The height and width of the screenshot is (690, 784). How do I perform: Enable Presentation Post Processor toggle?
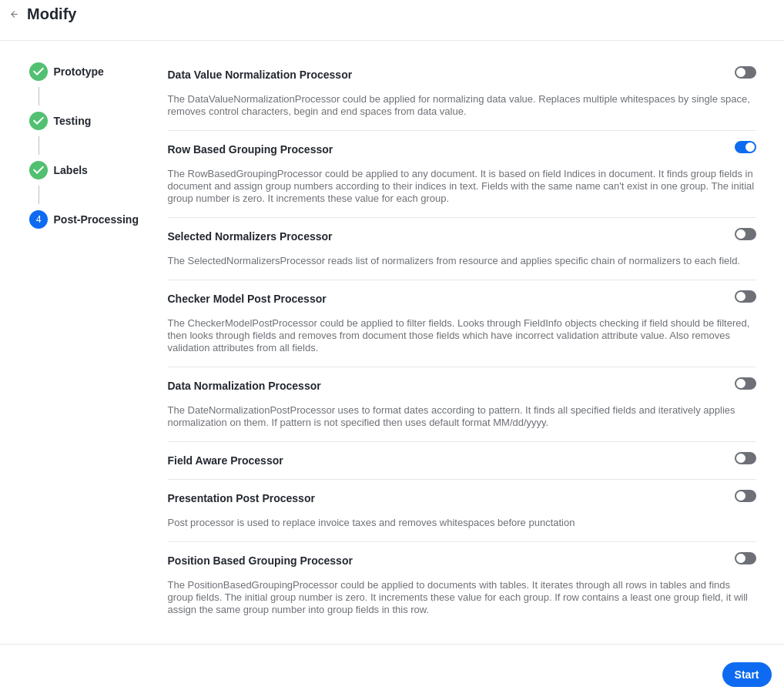pos(745,496)
